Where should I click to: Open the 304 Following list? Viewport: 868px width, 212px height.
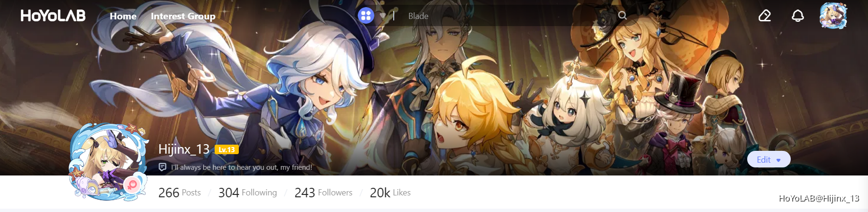pos(247,193)
